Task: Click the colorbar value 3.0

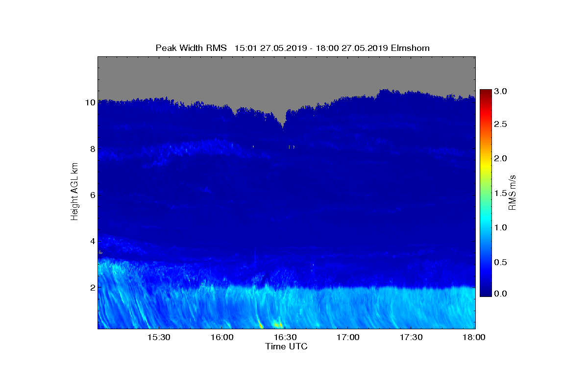Action: (501, 91)
